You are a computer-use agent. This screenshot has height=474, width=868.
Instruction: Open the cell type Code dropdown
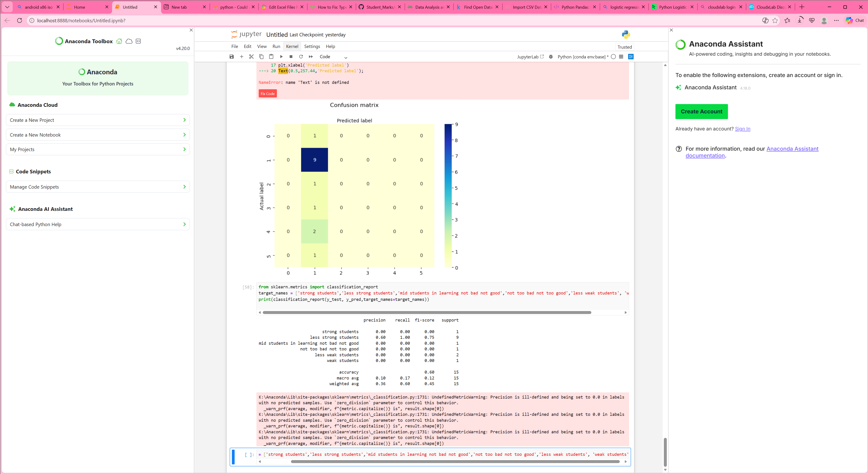(333, 57)
